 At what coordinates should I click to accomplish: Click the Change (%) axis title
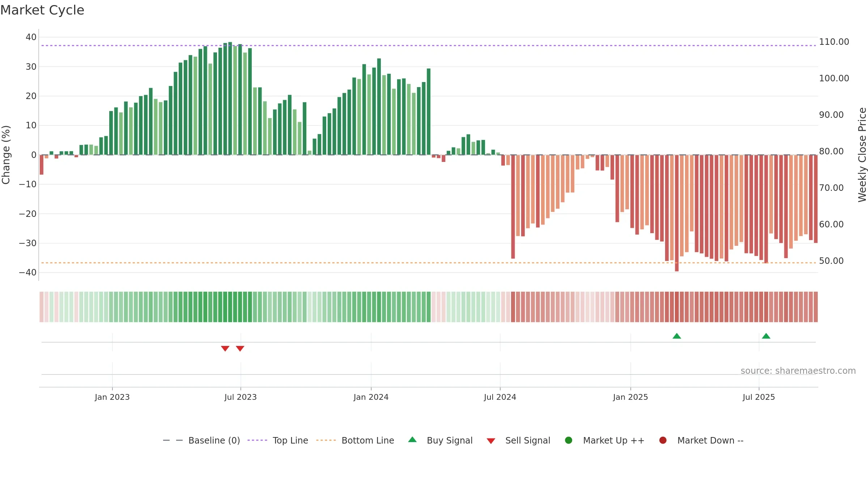pos(6,155)
